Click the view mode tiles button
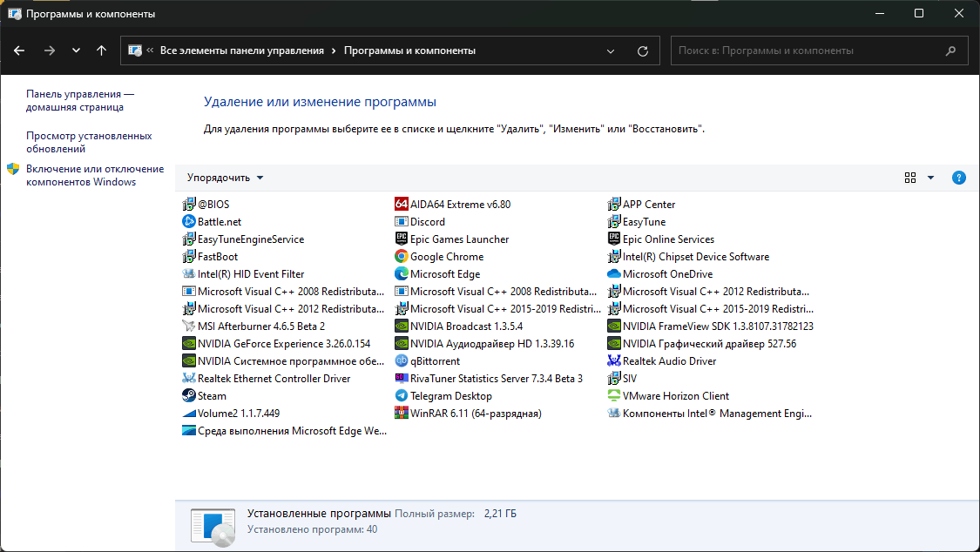 (x=910, y=178)
